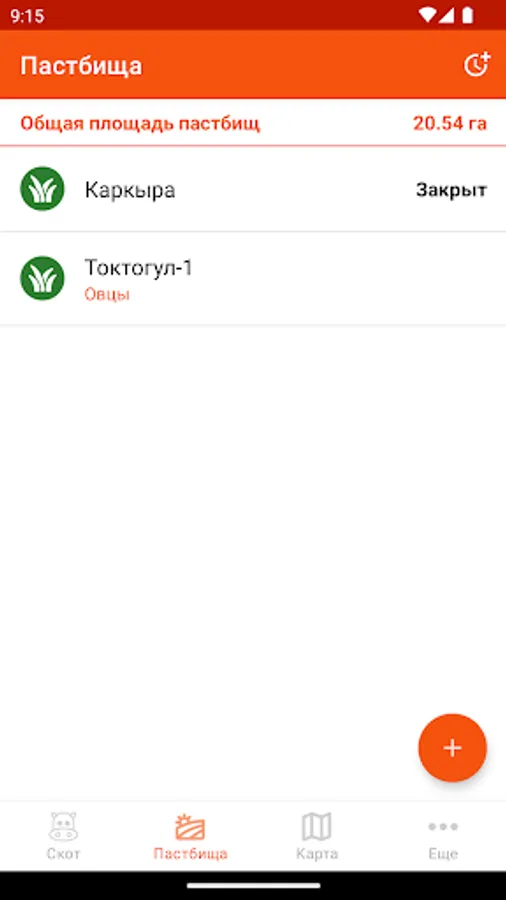
Task: Switch to the Скот tab label
Action: 63,854
